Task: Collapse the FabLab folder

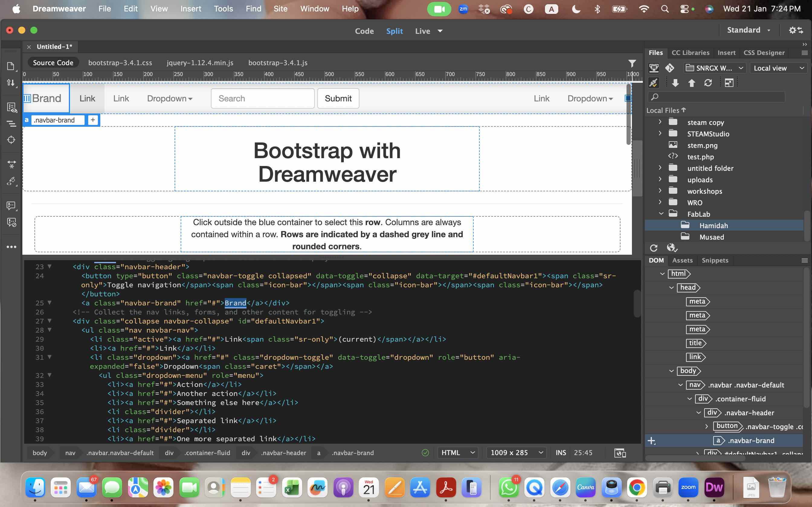Action: [x=661, y=214]
